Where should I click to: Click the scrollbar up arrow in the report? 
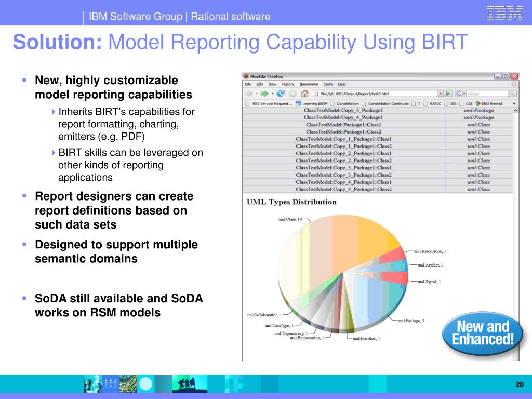pyautogui.click(x=516, y=110)
